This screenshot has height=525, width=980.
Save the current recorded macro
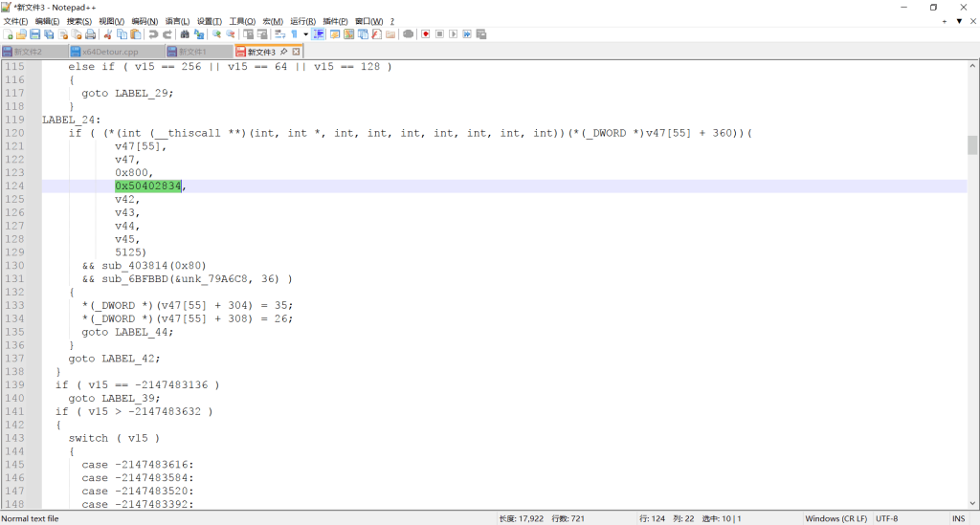(481, 34)
